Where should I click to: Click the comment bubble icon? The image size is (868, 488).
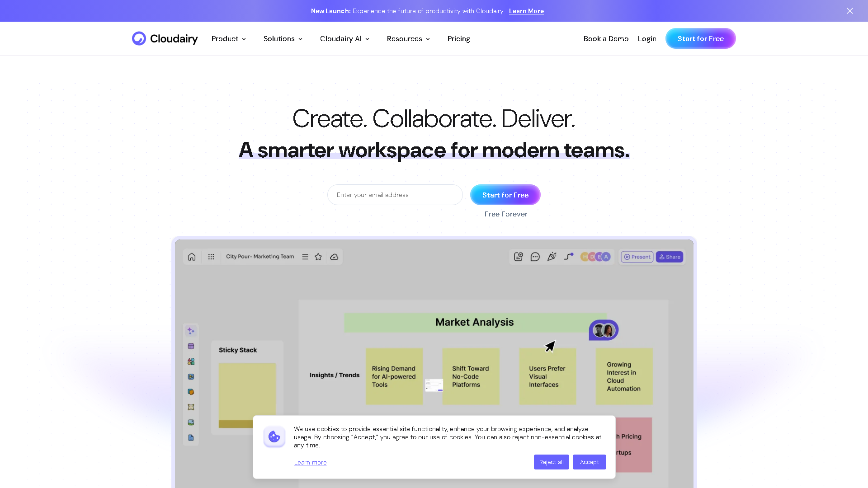pyautogui.click(x=535, y=257)
